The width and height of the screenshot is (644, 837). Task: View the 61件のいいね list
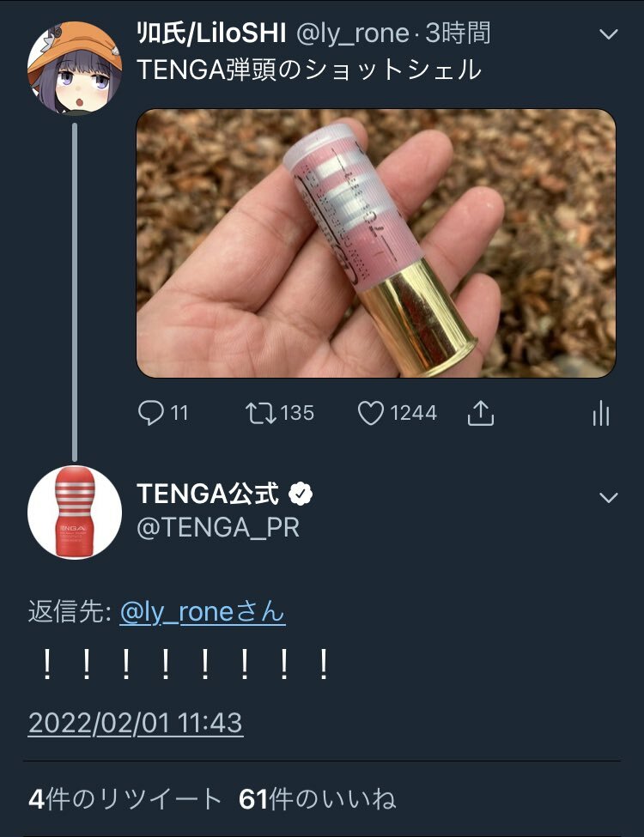point(317,799)
